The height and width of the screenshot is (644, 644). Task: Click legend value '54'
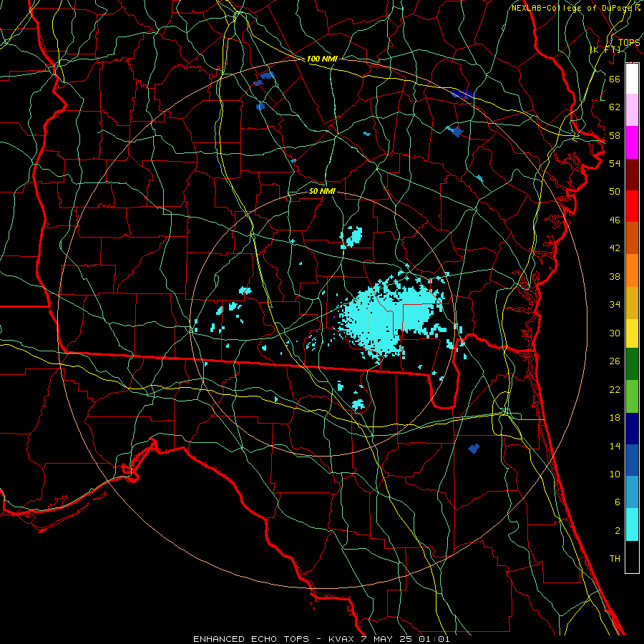coord(615,163)
